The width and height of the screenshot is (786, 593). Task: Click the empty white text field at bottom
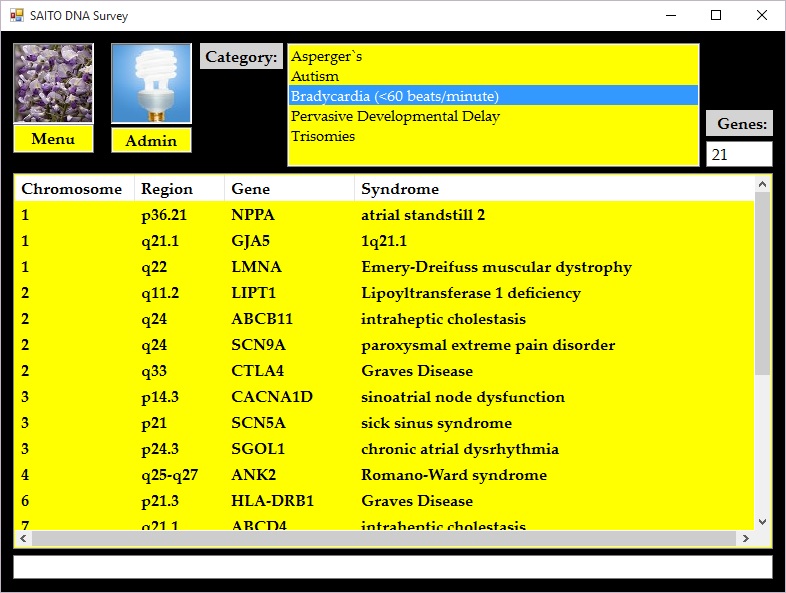click(x=392, y=567)
